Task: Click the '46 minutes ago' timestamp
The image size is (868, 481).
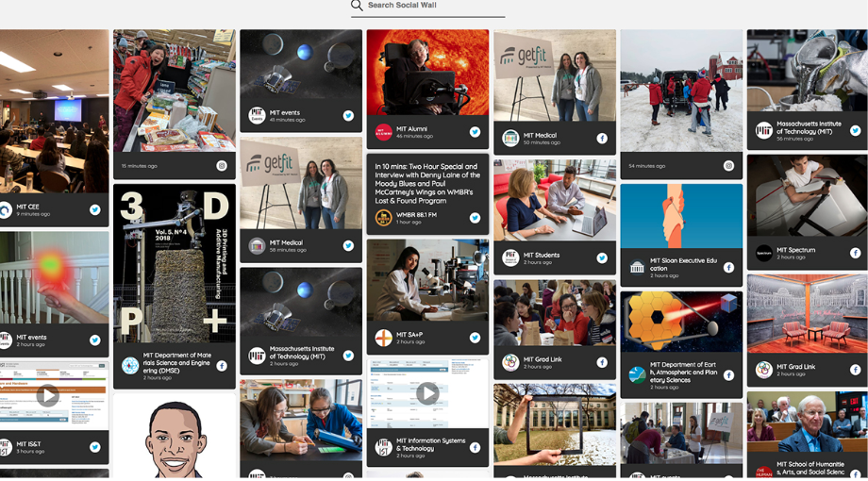Action: point(414,136)
